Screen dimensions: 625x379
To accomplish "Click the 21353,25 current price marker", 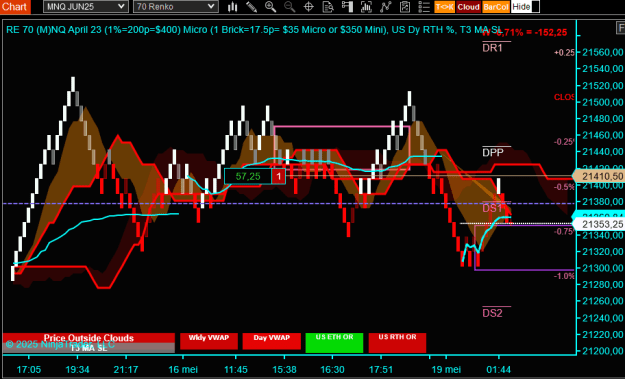I will point(599,224).
